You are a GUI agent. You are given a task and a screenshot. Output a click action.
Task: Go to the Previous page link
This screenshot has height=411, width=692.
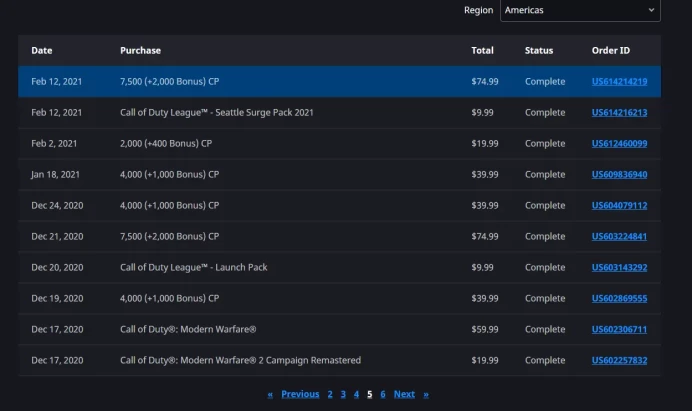[300, 394]
